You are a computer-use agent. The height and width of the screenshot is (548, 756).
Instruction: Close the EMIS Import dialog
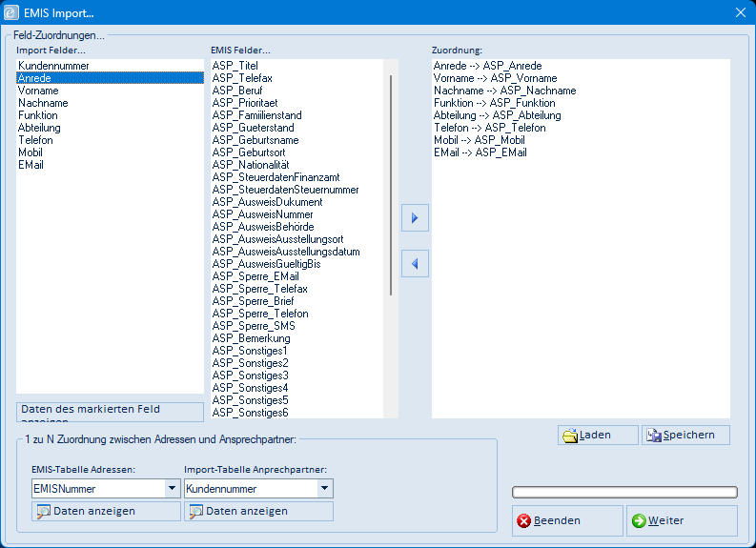[741, 12]
